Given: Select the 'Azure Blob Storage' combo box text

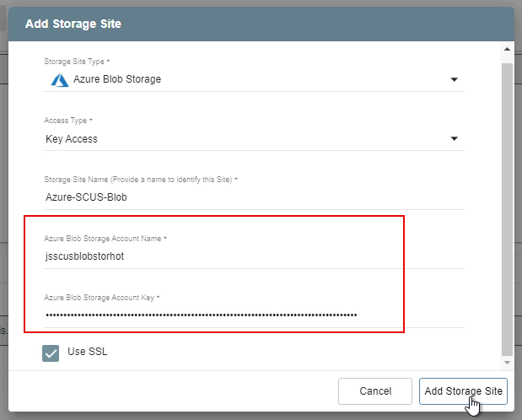Looking at the screenshot, I should click(x=117, y=79).
